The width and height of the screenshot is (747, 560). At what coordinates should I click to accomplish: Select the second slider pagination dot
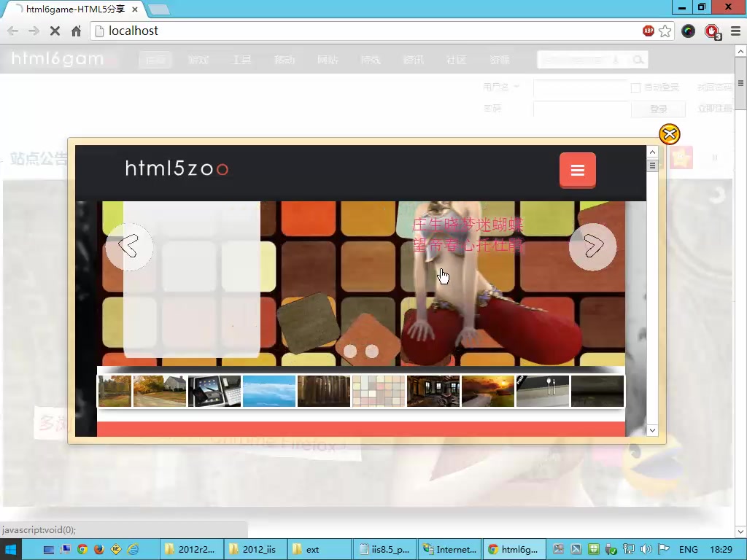[x=371, y=351]
